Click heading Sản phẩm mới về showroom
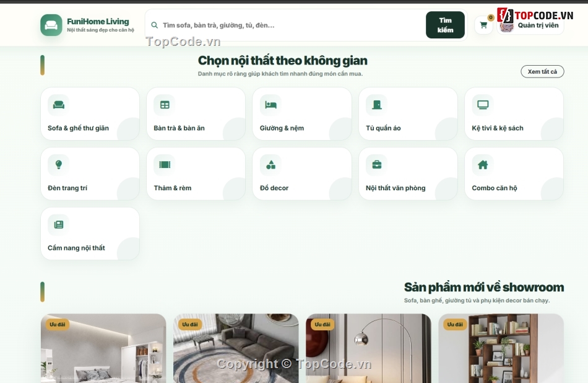The height and width of the screenshot is (383, 588). (484, 288)
